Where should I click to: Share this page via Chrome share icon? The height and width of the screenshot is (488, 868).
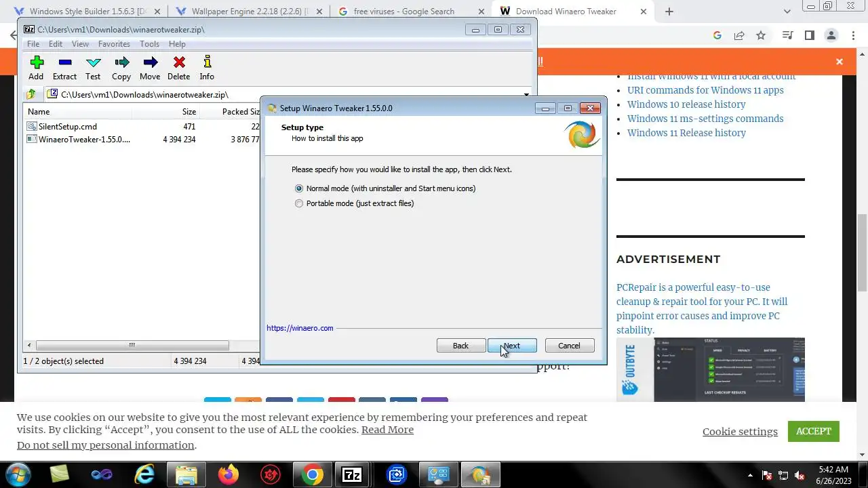(739, 35)
